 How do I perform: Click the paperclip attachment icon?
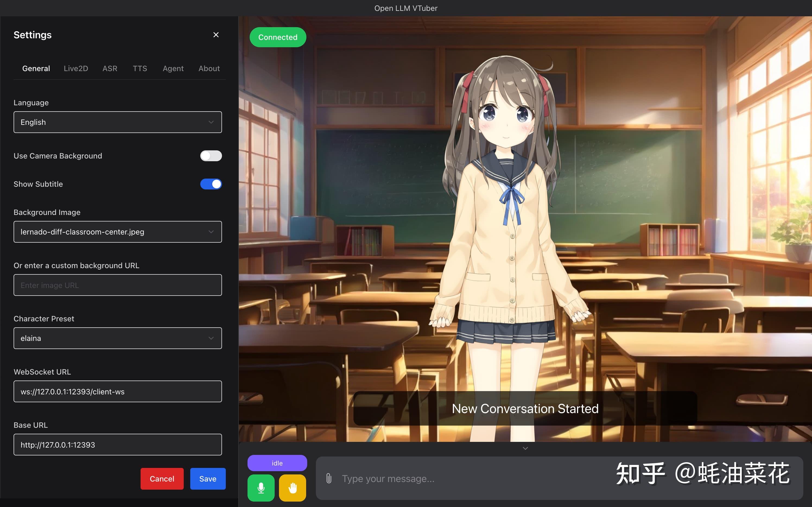pos(329,479)
